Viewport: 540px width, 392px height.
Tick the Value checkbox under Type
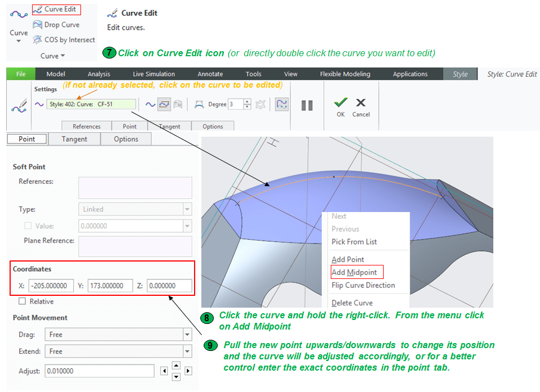point(28,226)
